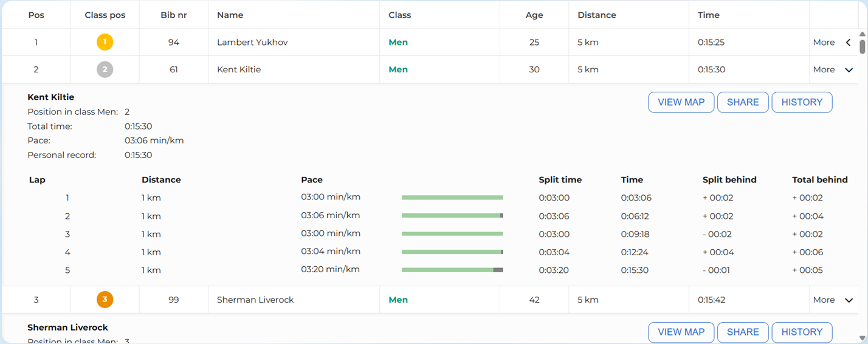This screenshot has width=868, height=344.
Task: Click finish time 0:15:42
Action: [x=711, y=300]
